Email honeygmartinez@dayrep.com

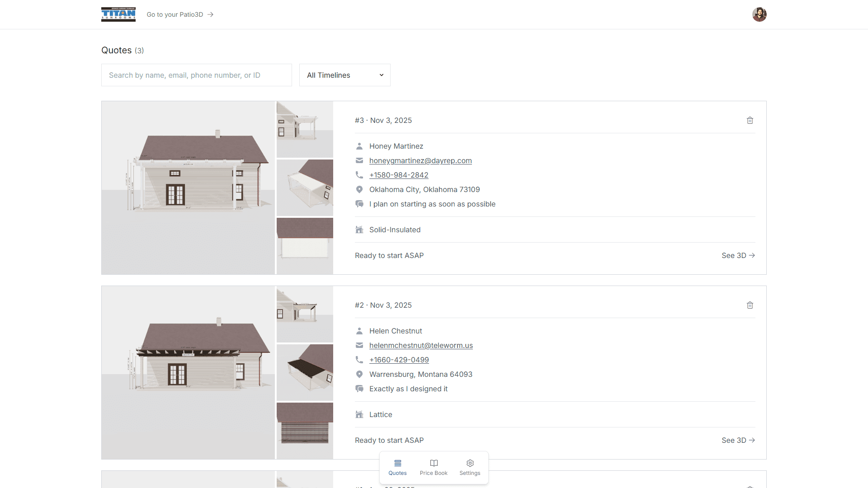click(x=420, y=160)
